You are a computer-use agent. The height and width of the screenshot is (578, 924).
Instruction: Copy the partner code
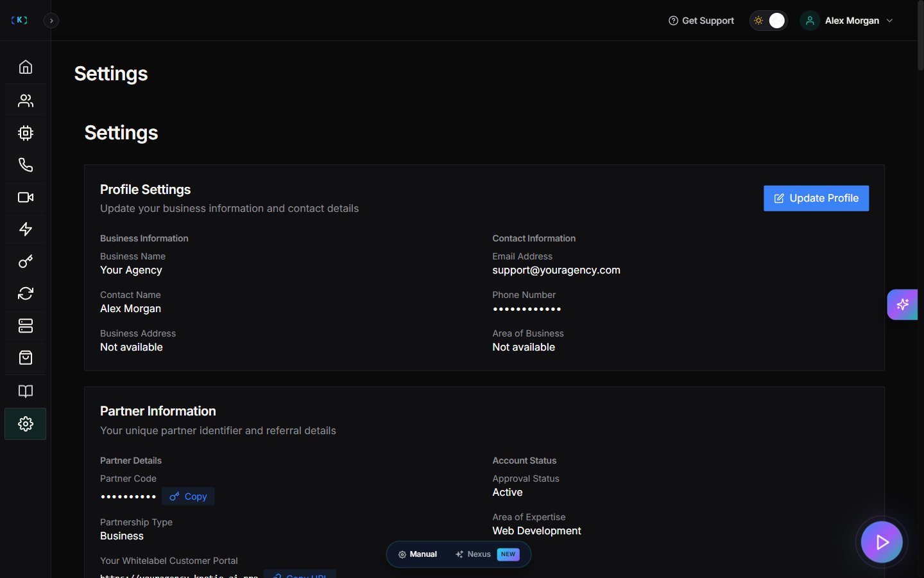tap(188, 496)
